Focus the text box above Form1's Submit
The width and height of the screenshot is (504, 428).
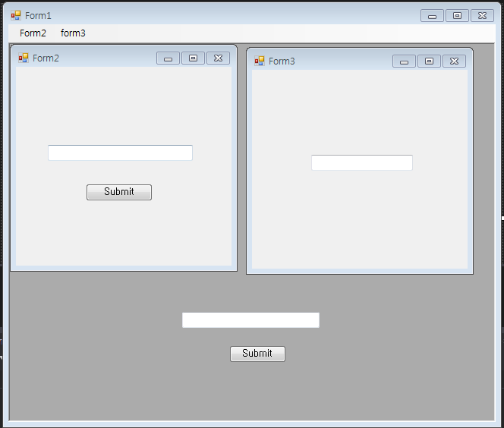pyautogui.click(x=250, y=320)
